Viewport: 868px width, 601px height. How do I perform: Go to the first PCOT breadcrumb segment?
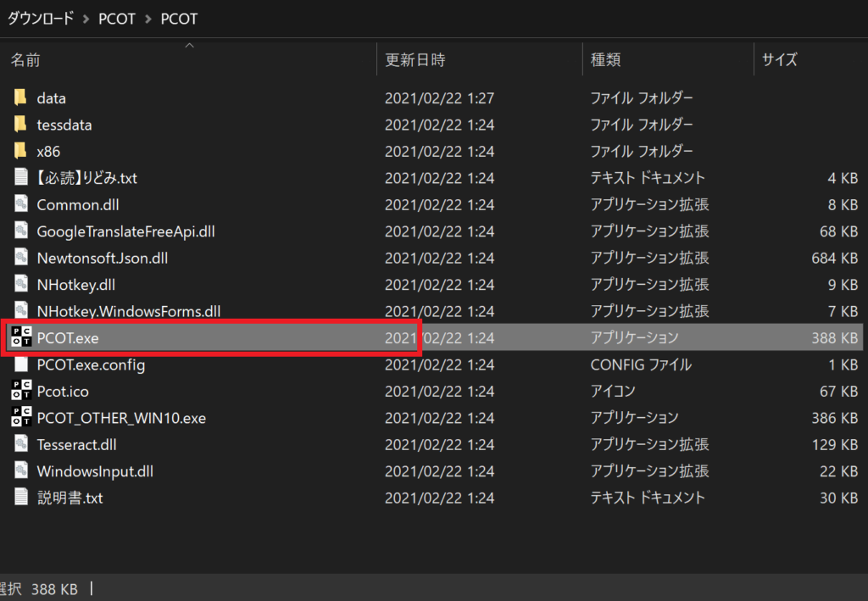tap(117, 19)
